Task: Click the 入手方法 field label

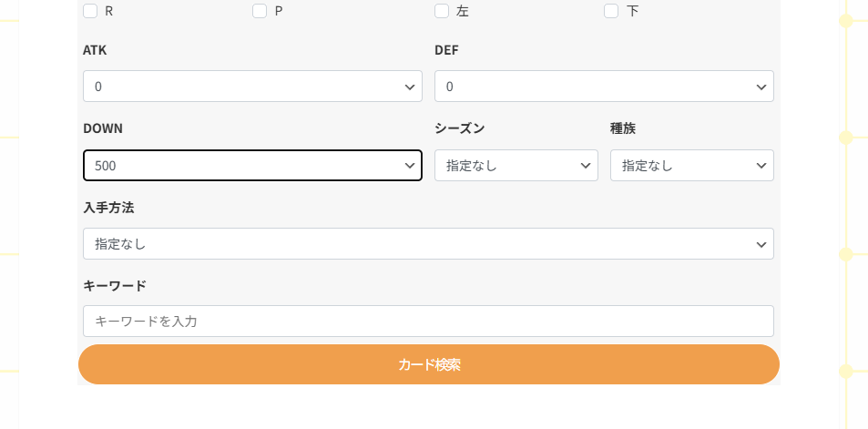Action: click(x=108, y=208)
